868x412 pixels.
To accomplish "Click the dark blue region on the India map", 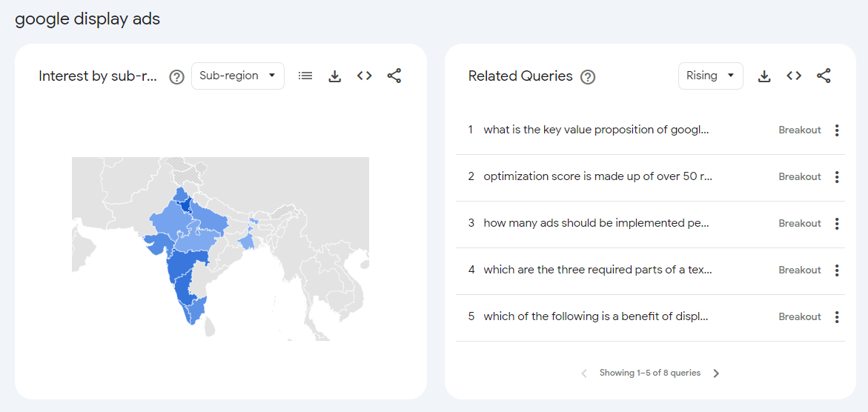I will 189,205.
